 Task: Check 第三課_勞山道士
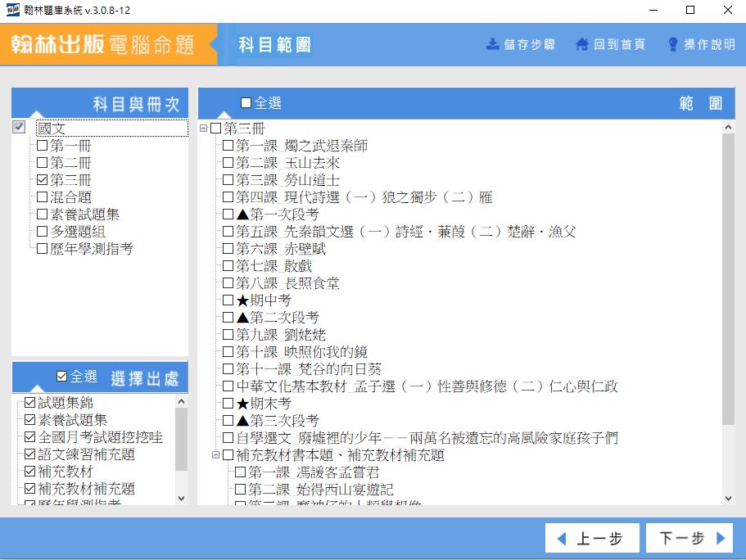click(x=228, y=179)
